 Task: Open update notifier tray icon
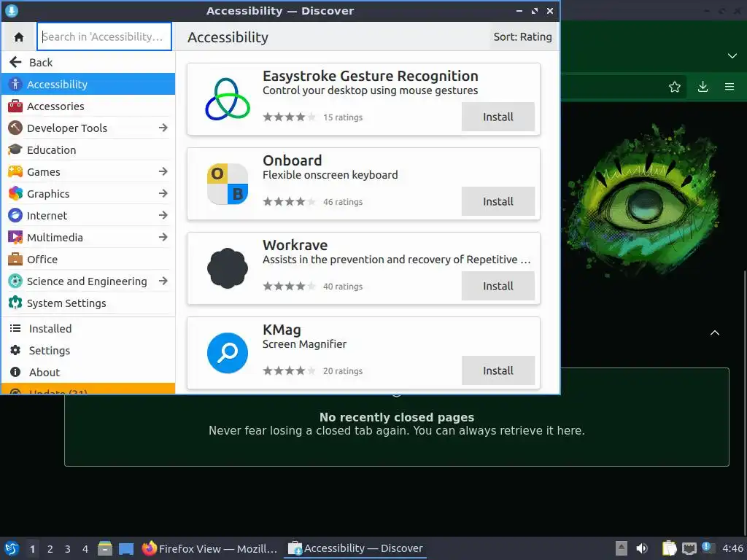(x=708, y=548)
